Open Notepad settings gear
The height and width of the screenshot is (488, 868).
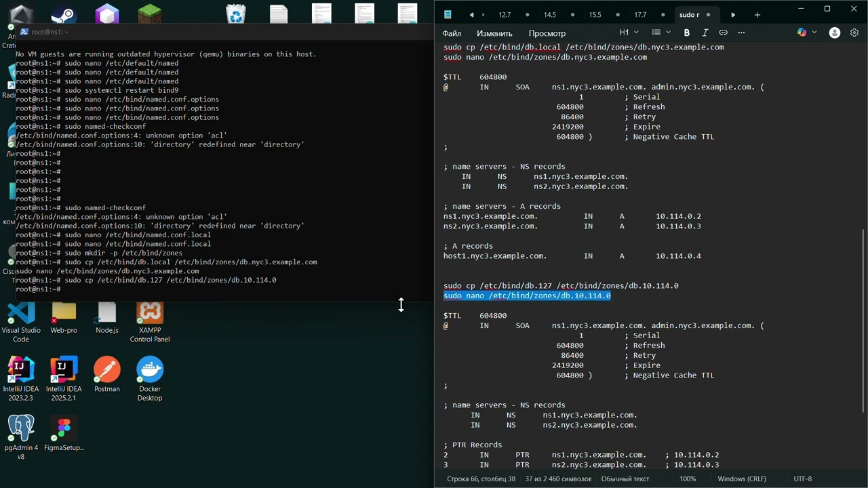[854, 33]
